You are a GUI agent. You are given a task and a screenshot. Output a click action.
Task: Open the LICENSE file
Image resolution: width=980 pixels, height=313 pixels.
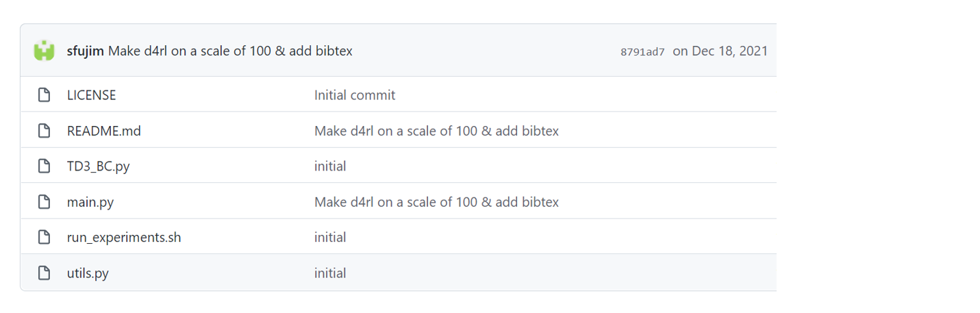point(91,95)
